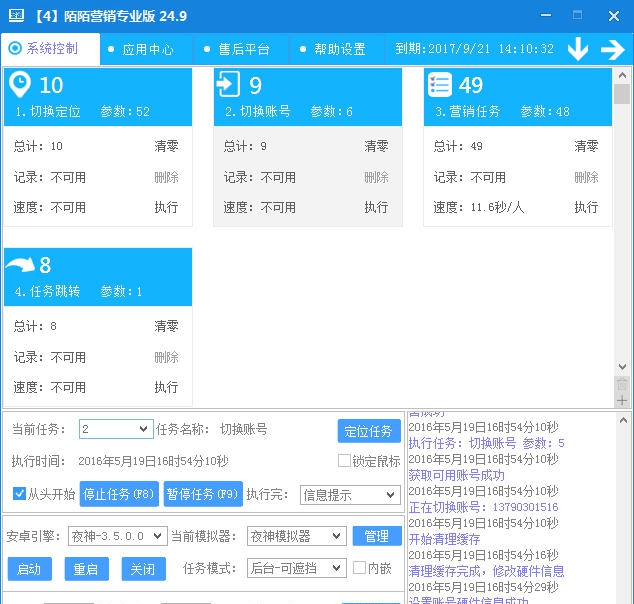Open the 系统控制 tab
This screenshot has width=634, height=604.
50,49
